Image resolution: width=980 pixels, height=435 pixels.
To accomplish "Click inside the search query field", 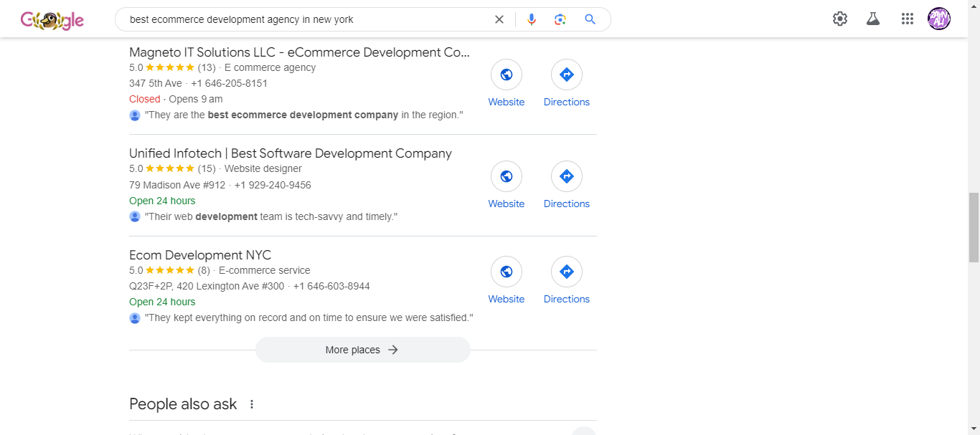I will [x=301, y=19].
